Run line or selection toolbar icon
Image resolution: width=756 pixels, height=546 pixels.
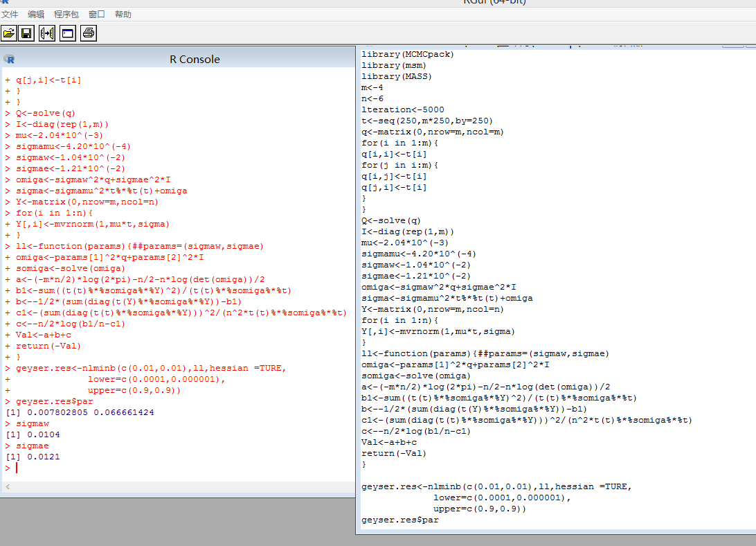[x=47, y=33]
